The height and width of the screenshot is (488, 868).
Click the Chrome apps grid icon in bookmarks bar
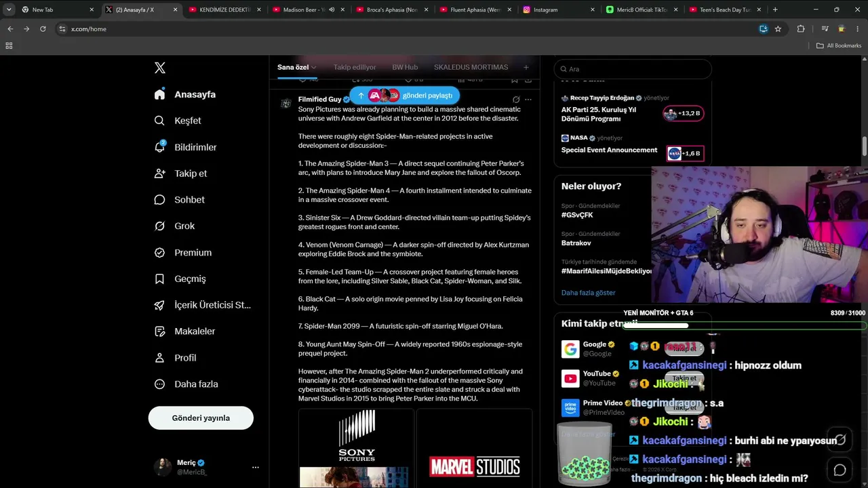(x=9, y=45)
